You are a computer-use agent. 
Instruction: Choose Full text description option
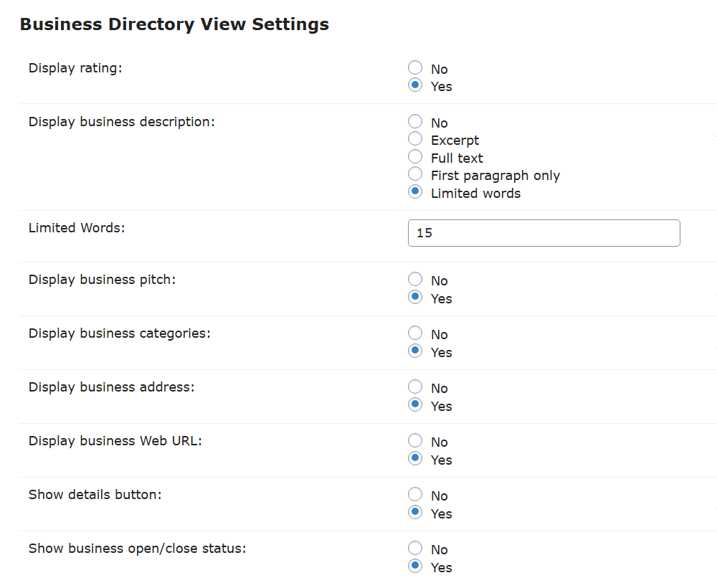click(415, 157)
